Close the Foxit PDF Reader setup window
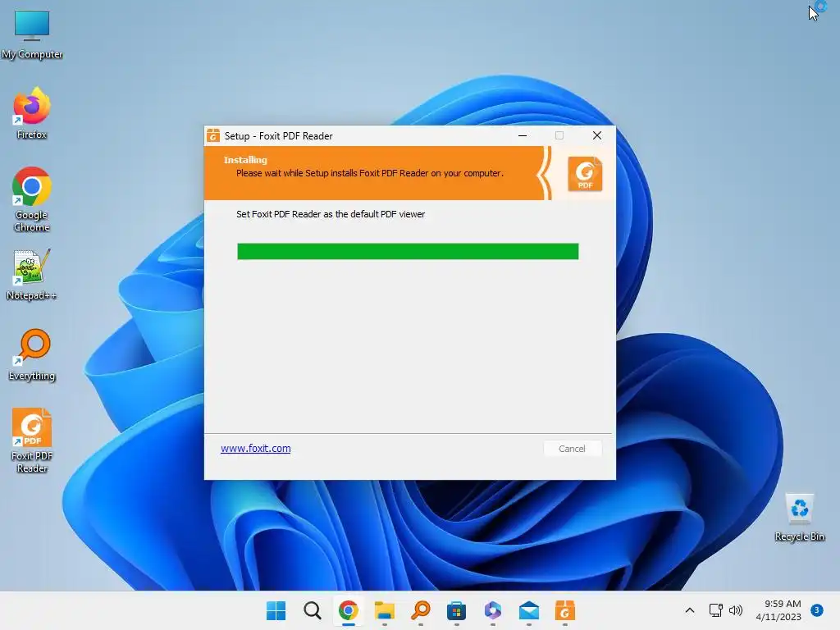840x630 pixels. tap(597, 135)
